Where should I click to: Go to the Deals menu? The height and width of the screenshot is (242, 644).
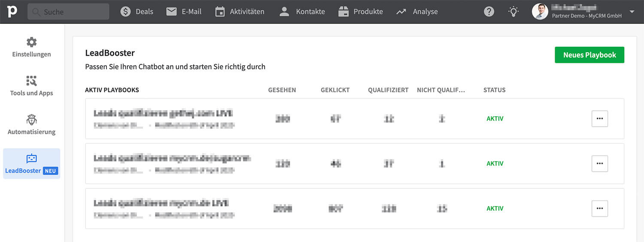pyautogui.click(x=137, y=12)
